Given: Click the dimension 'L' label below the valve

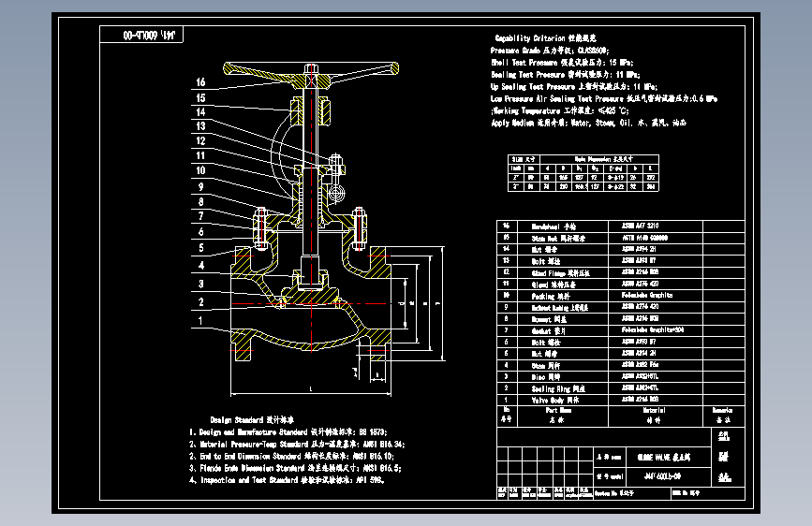Looking at the screenshot, I should (311, 388).
